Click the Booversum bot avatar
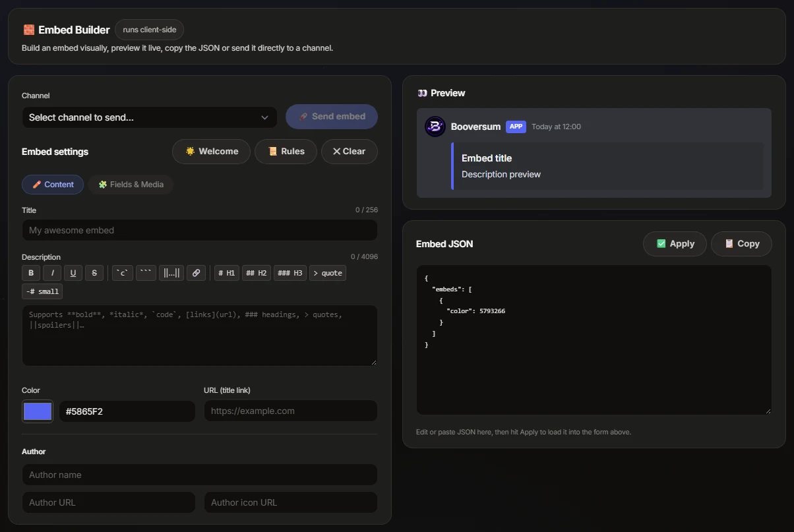 pos(435,127)
